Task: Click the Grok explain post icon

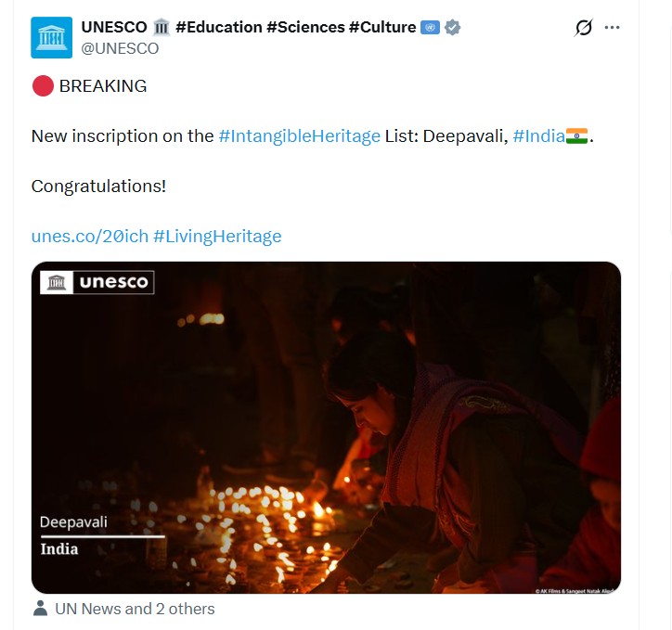Action: click(583, 28)
